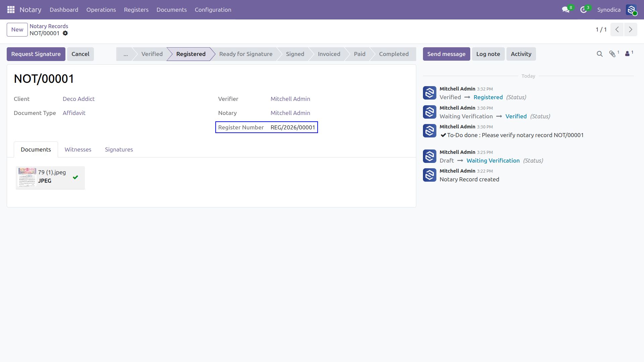Show followers with the person icon
Screen dimensions: 644x362
click(x=627, y=54)
